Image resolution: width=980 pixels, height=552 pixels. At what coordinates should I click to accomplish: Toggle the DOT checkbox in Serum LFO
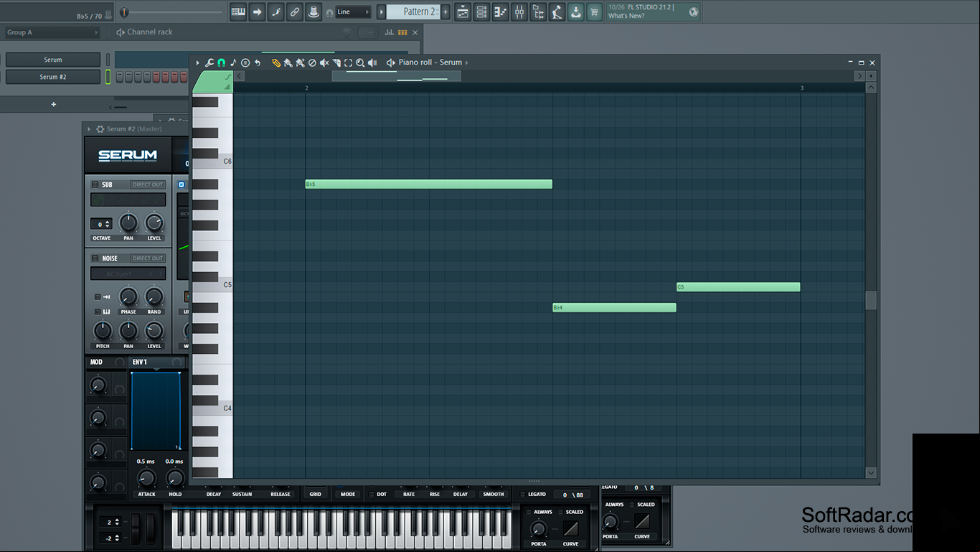pos(371,495)
